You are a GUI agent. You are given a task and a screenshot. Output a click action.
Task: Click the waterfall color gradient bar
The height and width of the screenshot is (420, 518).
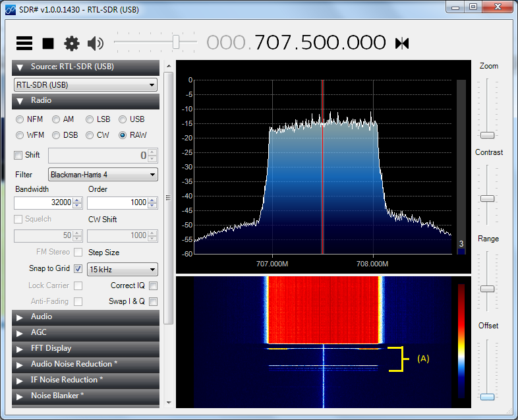461,341
